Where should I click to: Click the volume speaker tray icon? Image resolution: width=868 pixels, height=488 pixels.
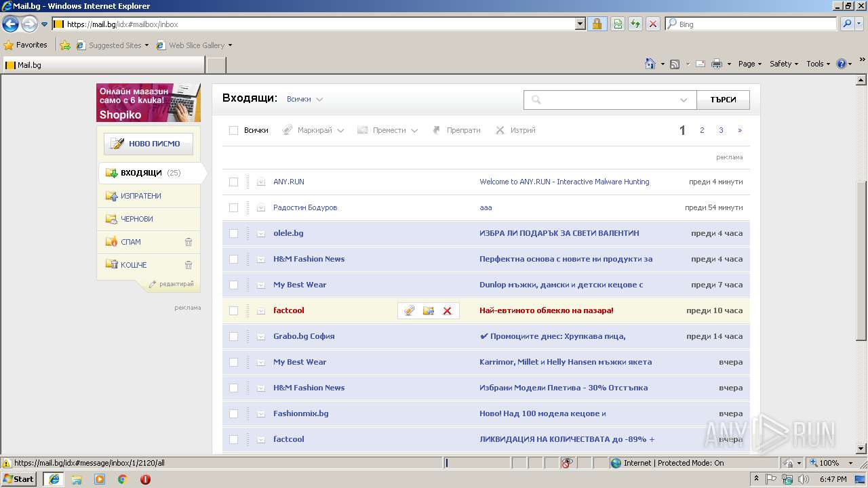[x=804, y=479]
